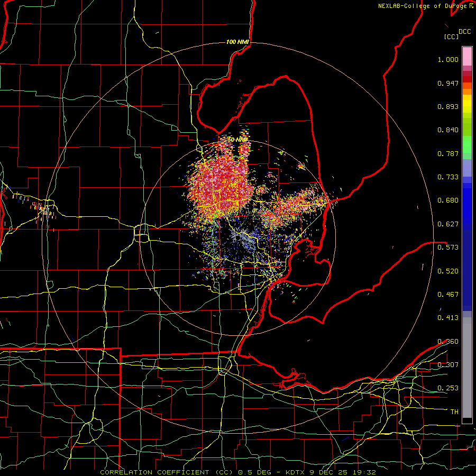This screenshot has height=476, width=476.
Task: Click the 0.253 scale value
Action: click(448, 388)
